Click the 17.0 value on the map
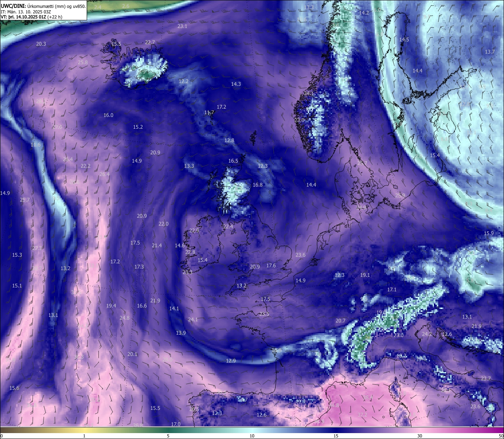This screenshot has width=504, height=439. pos(176,424)
